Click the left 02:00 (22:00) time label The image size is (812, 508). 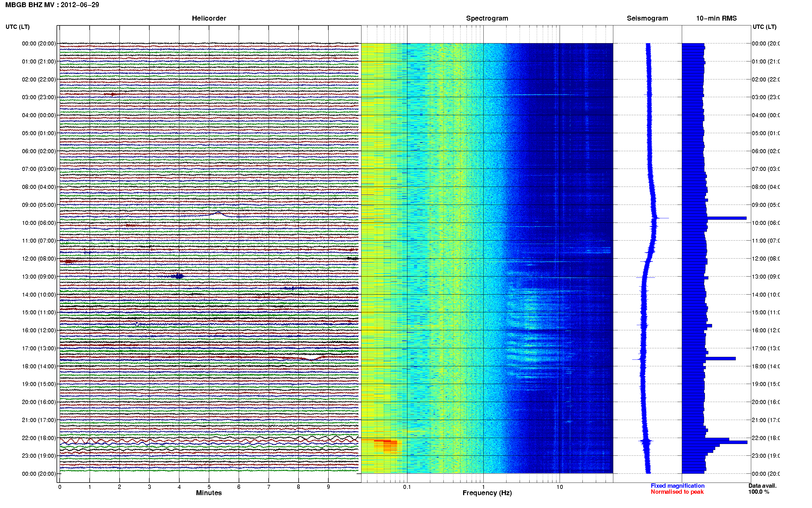coord(39,79)
